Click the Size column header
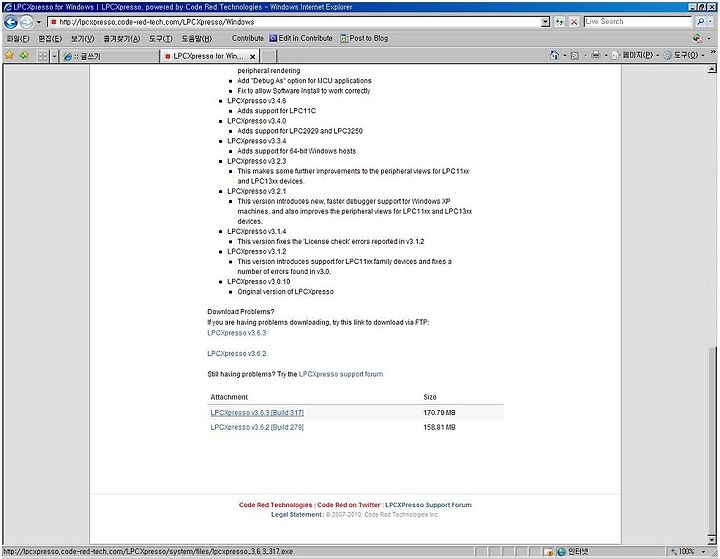The image size is (720, 559). (430, 397)
